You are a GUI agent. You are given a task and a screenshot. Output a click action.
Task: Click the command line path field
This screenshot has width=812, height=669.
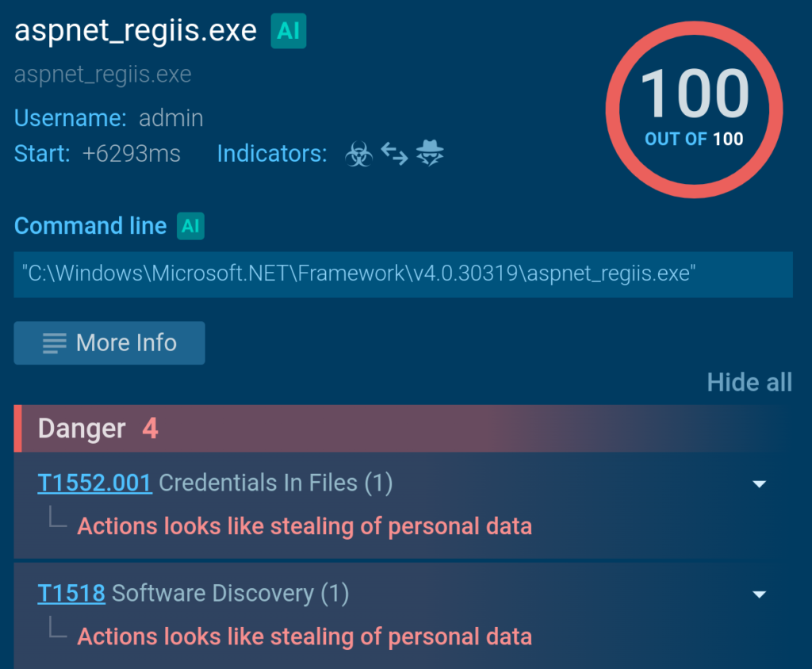pos(403,274)
